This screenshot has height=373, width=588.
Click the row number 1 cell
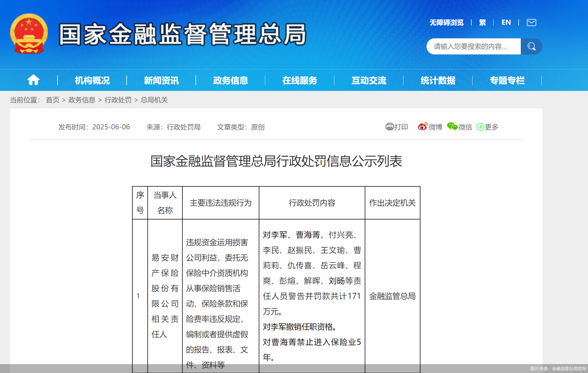pos(140,296)
